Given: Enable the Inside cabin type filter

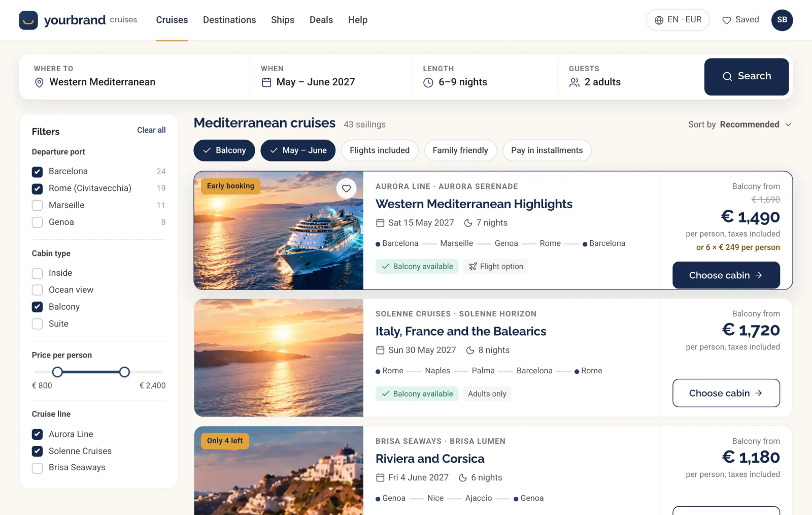Looking at the screenshot, I should 37,273.
